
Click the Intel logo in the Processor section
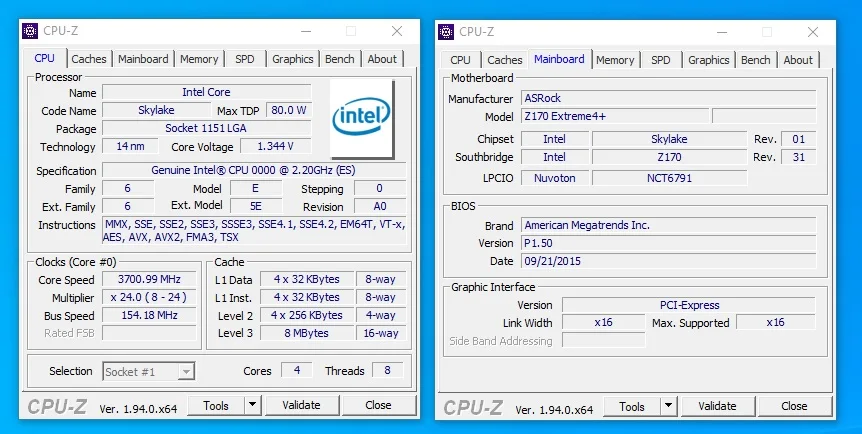pos(362,118)
